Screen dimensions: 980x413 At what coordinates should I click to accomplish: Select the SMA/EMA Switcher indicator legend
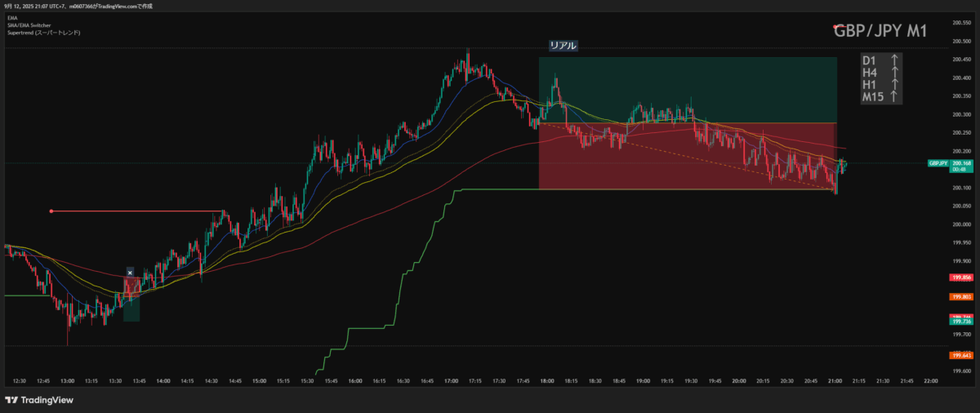[x=29, y=25]
